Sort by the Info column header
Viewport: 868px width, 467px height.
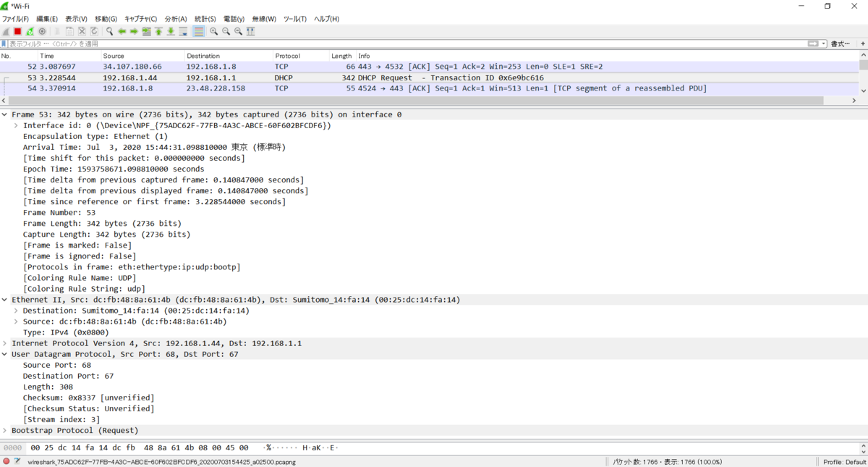608,56
